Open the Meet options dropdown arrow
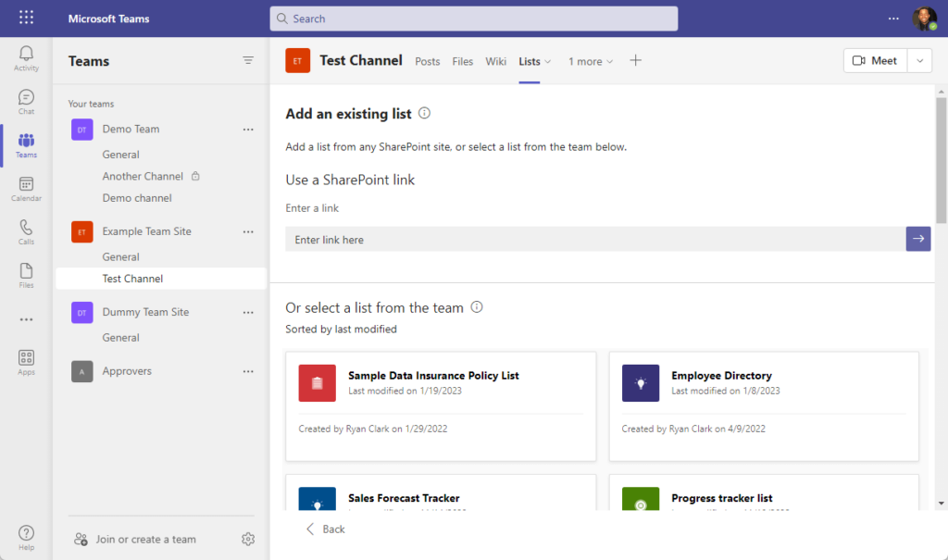The height and width of the screenshot is (560, 948). tap(919, 60)
